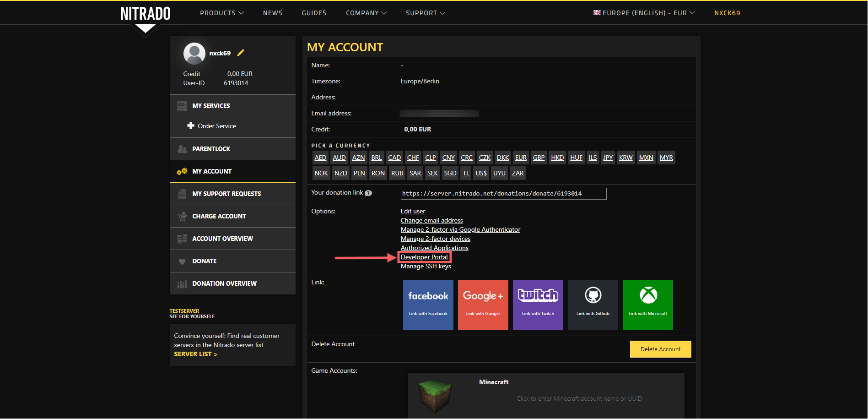
Task: Open My Services in sidebar
Action: coord(232,106)
